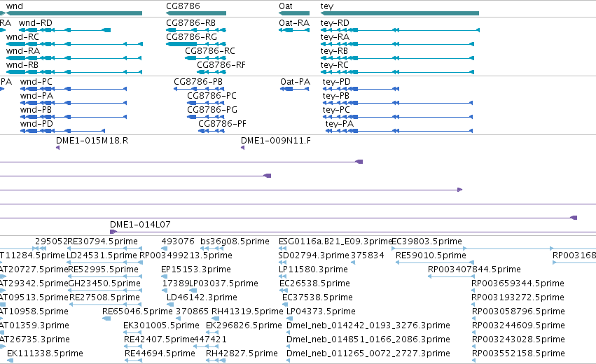Click the EP15153.3prime label

click(196, 269)
